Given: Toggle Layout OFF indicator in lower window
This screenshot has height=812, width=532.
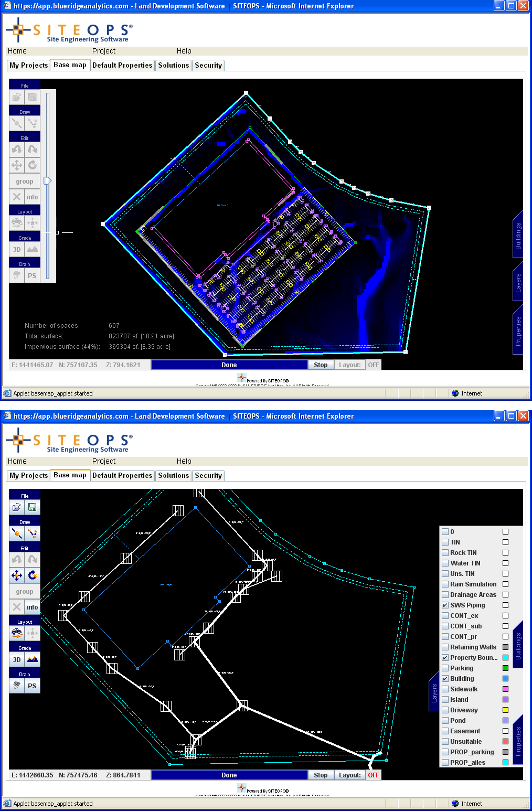Looking at the screenshot, I should (x=373, y=775).
